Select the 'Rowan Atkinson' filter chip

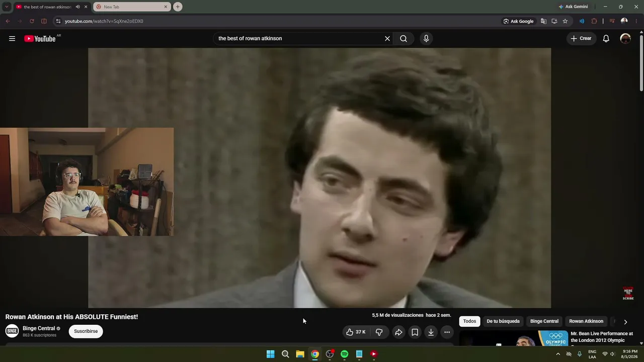point(586,321)
